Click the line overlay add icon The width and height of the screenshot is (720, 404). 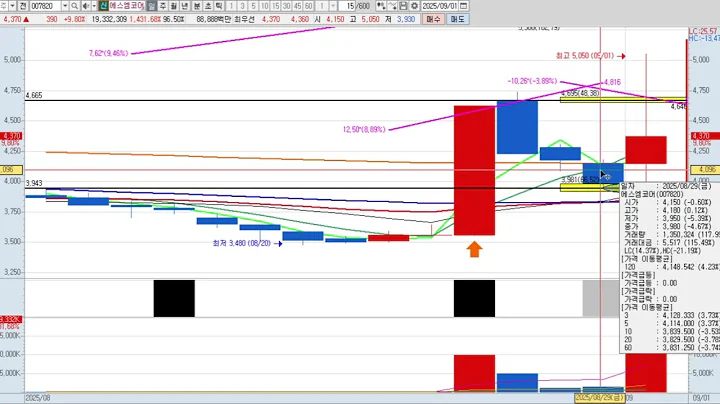[x=392, y=6]
